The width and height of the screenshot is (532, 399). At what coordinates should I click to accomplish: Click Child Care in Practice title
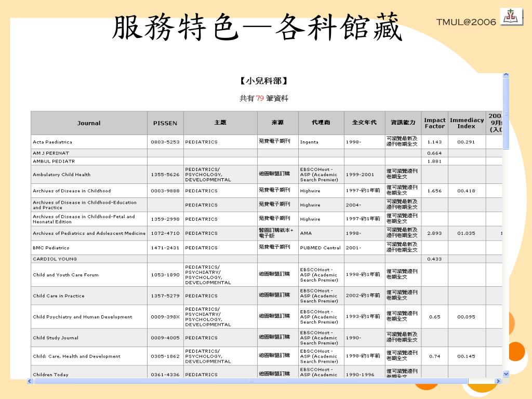click(x=59, y=296)
